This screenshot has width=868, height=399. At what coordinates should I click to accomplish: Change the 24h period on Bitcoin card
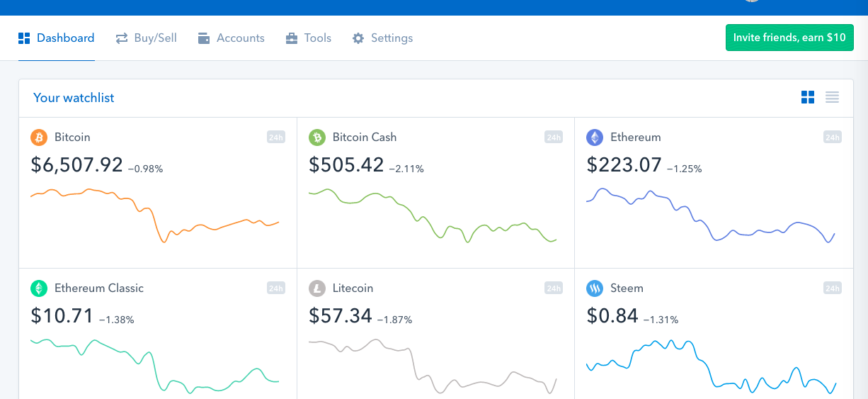pyautogui.click(x=276, y=137)
